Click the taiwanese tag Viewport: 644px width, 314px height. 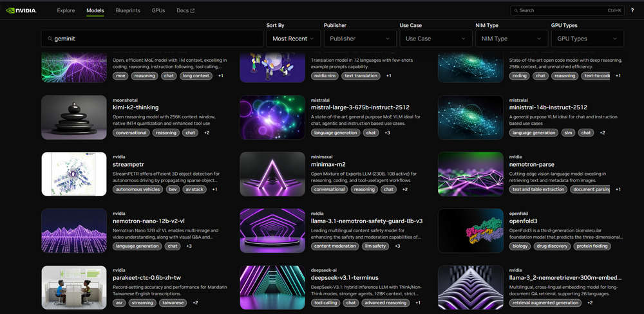tap(173, 302)
